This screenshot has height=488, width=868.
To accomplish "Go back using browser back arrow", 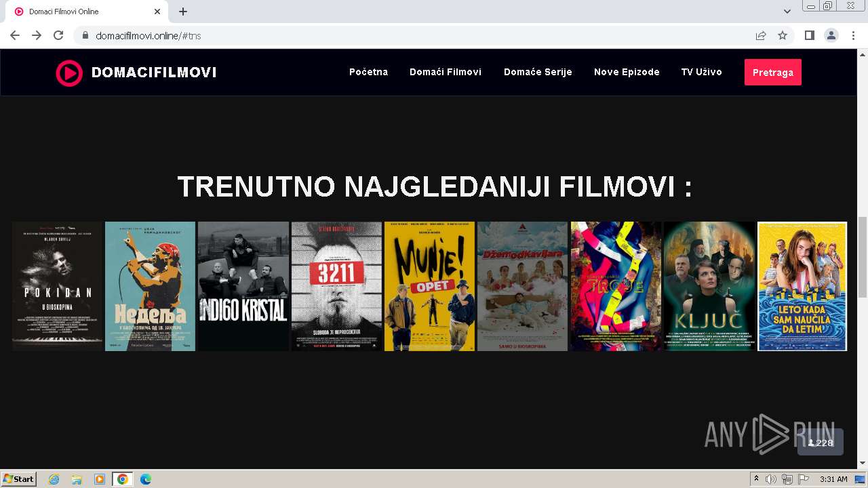I will pyautogui.click(x=15, y=35).
